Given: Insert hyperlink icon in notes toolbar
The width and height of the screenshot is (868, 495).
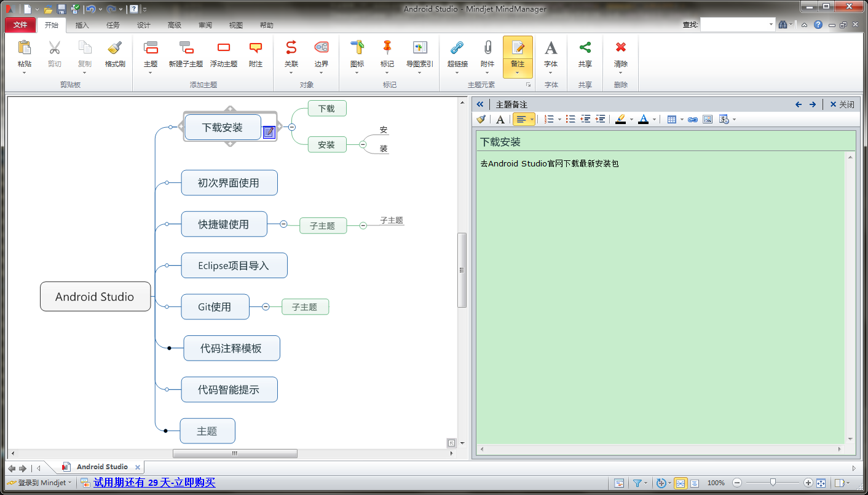Looking at the screenshot, I should (693, 119).
